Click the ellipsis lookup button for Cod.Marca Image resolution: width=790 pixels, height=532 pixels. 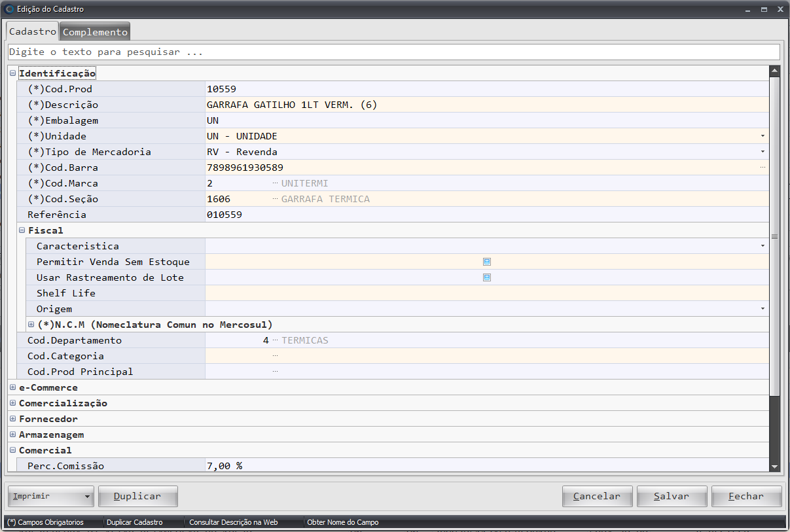click(x=275, y=183)
